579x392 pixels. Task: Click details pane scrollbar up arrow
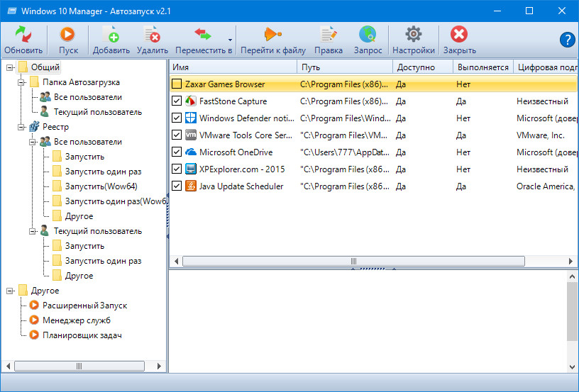tap(572, 276)
